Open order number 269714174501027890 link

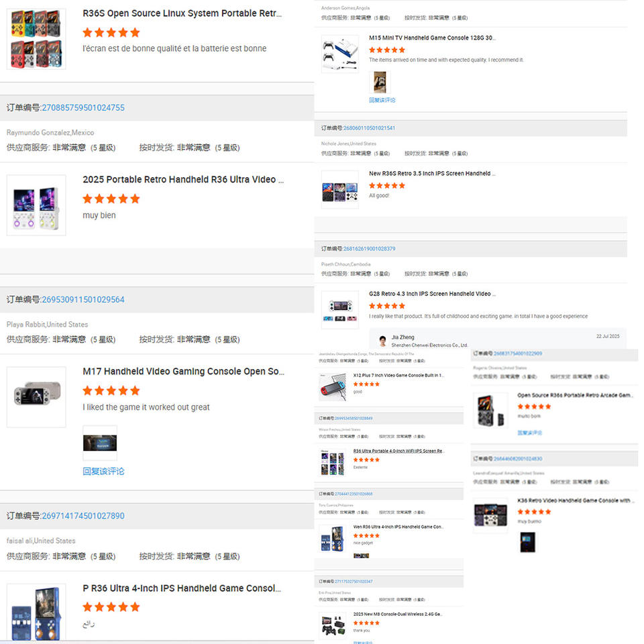(x=83, y=516)
